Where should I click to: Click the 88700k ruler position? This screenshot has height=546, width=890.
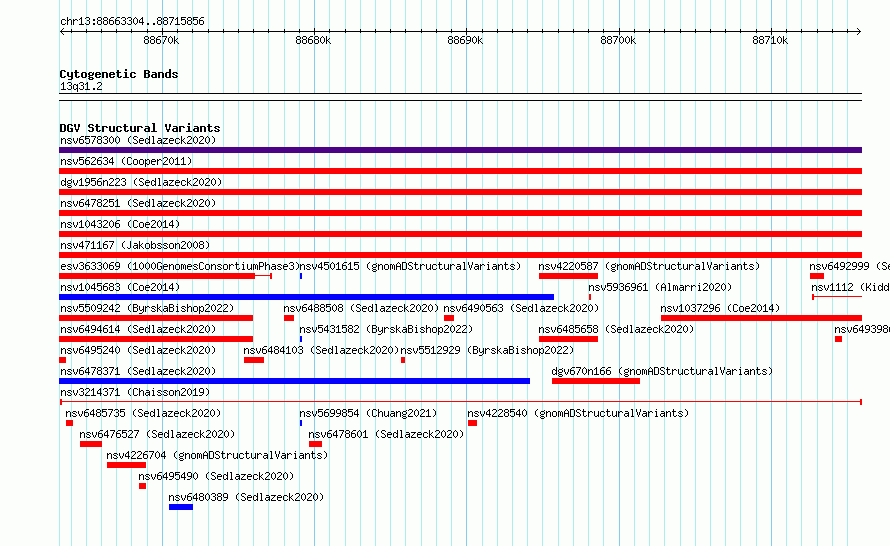tap(618, 40)
